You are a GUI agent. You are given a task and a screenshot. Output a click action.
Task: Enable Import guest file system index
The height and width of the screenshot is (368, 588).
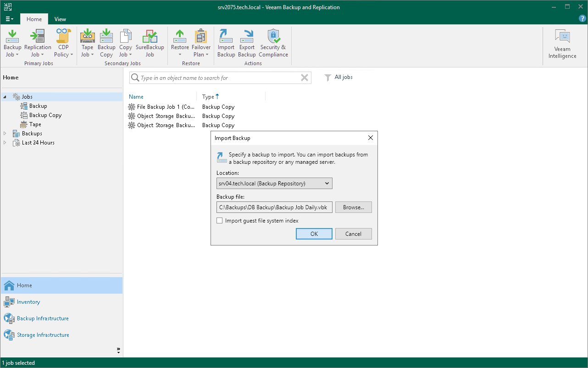click(220, 220)
